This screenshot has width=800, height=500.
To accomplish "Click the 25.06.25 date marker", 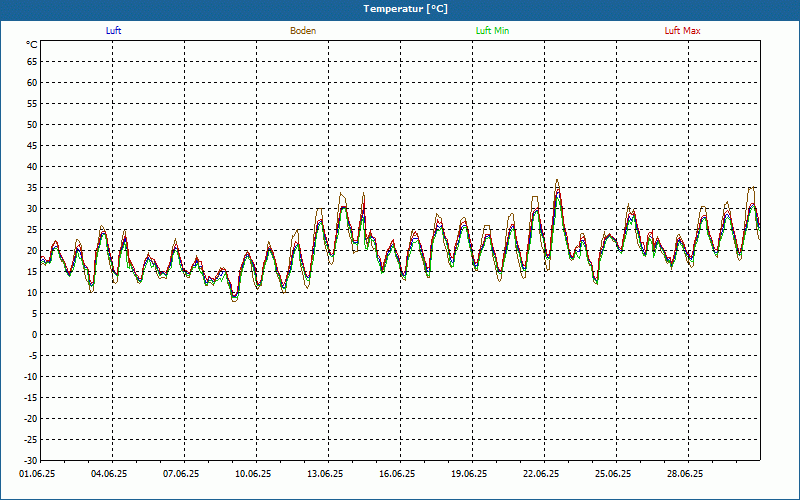I will (x=613, y=474).
